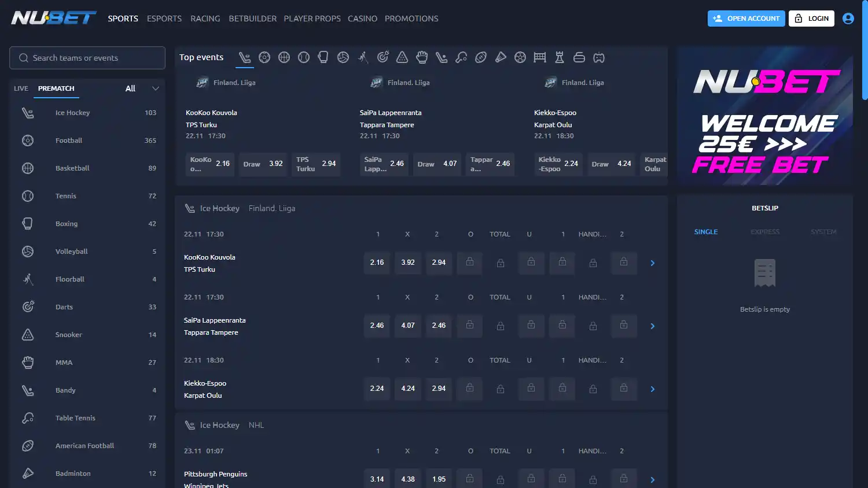This screenshot has width=868, height=488.
Task: Click the locked Over odds for KooKoo Kouvola
Action: 470,263
